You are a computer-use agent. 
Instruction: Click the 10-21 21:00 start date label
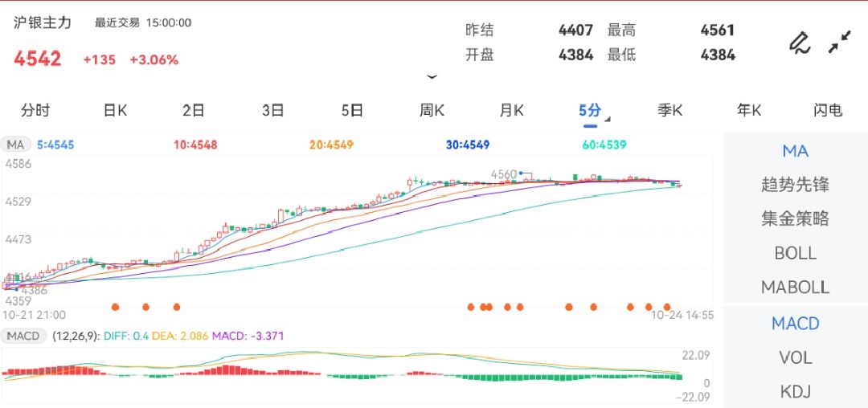35,315
